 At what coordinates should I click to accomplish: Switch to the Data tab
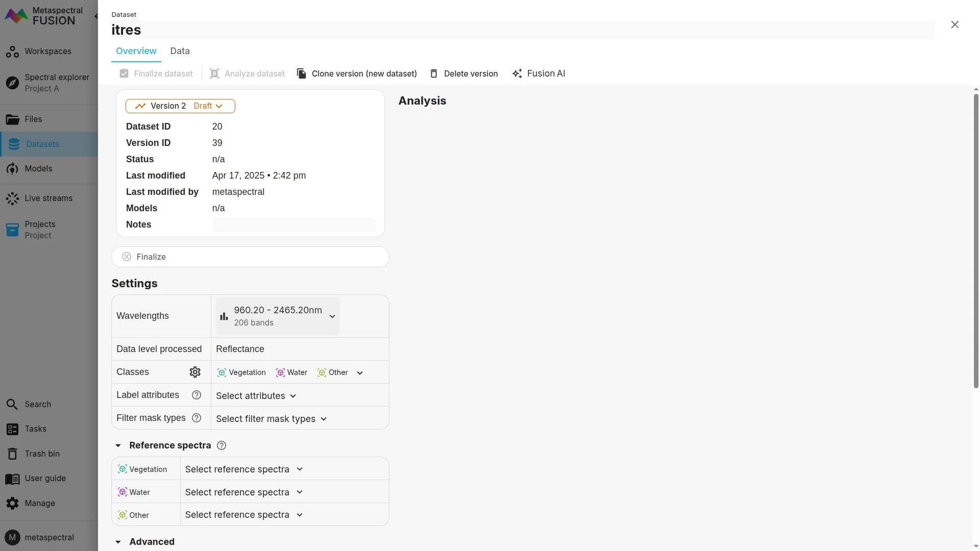tap(180, 51)
